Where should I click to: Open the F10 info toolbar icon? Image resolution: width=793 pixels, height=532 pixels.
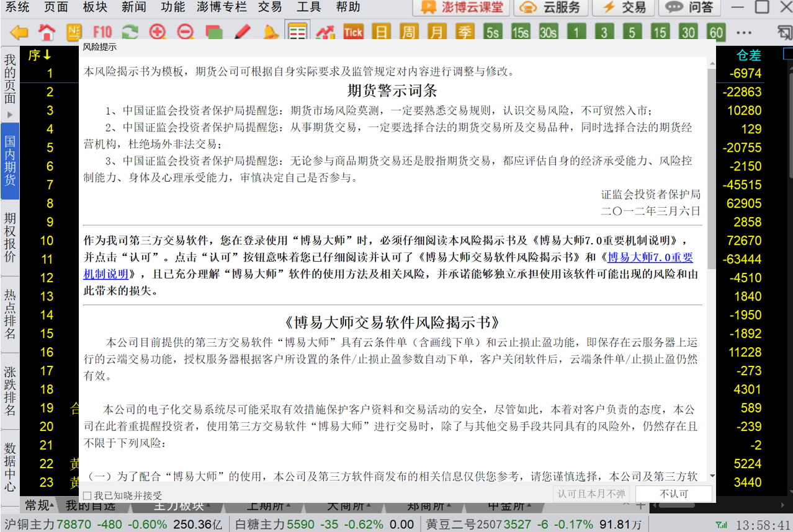102,32
